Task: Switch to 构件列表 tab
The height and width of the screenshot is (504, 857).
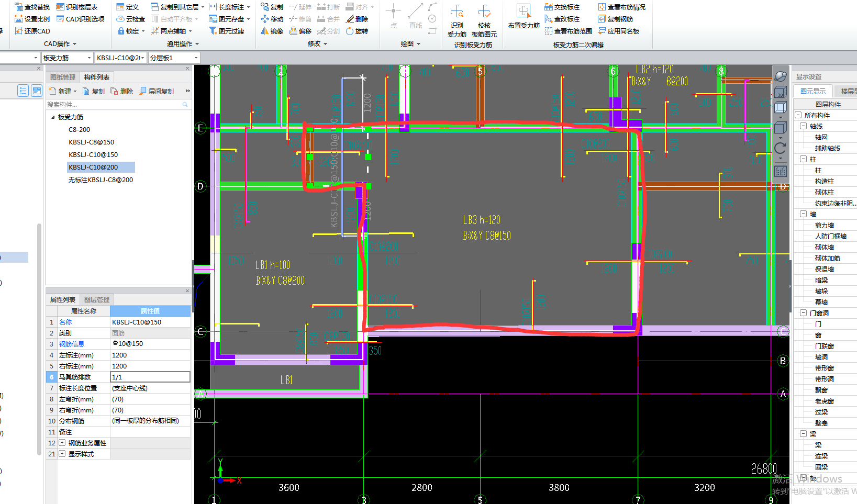Action: coord(97,77)
